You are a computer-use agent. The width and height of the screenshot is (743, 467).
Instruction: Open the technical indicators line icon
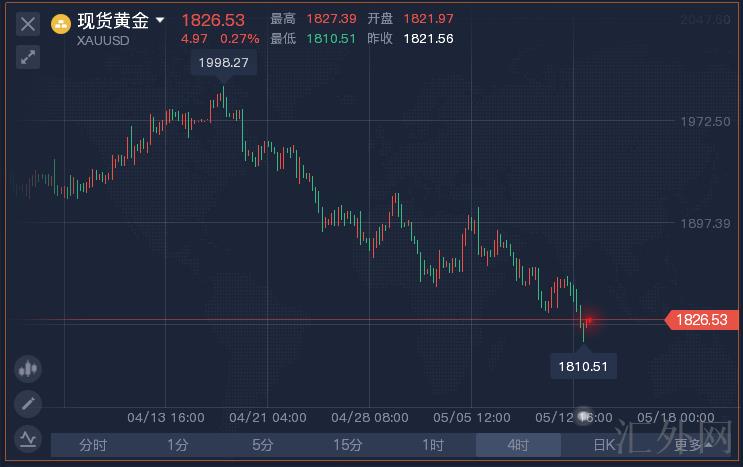tap(28, 438)
